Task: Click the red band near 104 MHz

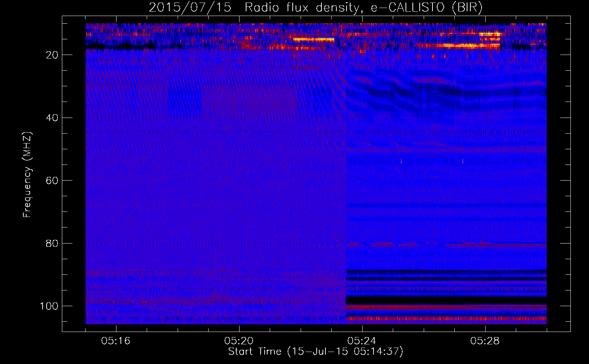Action: click(x=446, y=318)
